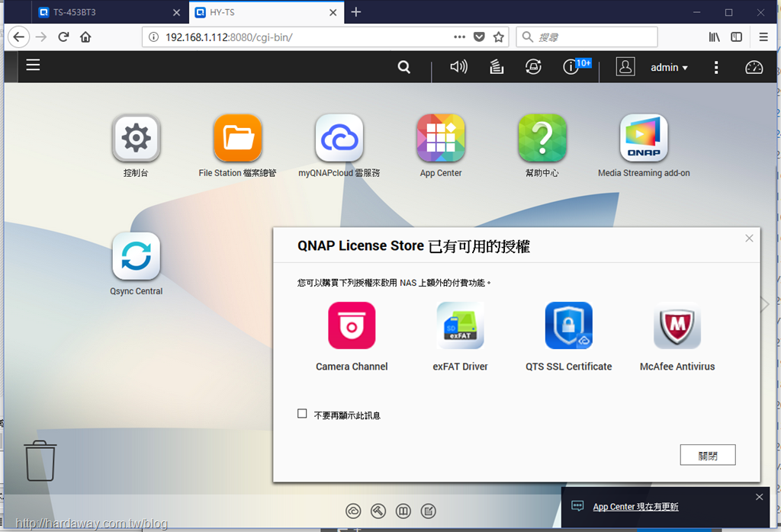This screenshot has width=781, height=532.
Task: Open the volume control speaker icon
Action: 458,66
